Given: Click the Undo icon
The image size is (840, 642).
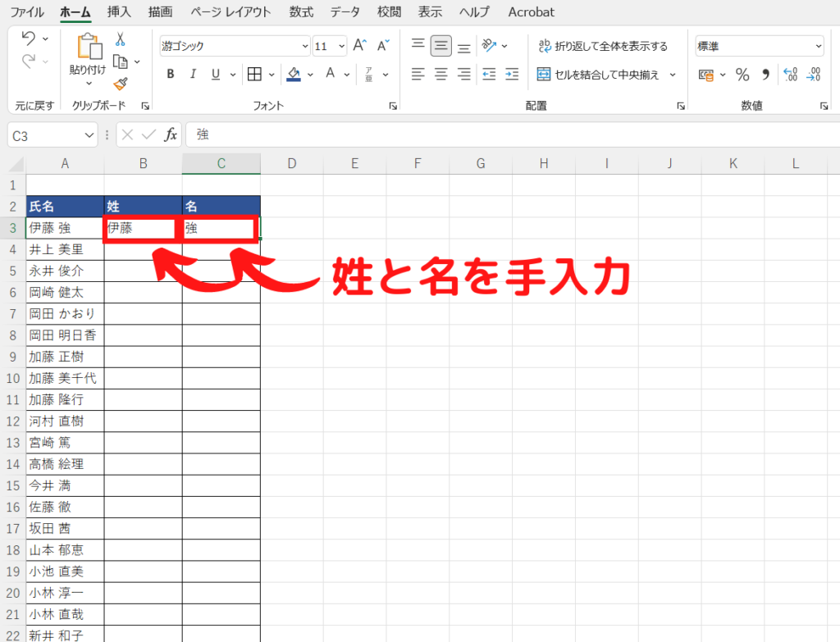Looking at the screenshot, I should 29,39.
